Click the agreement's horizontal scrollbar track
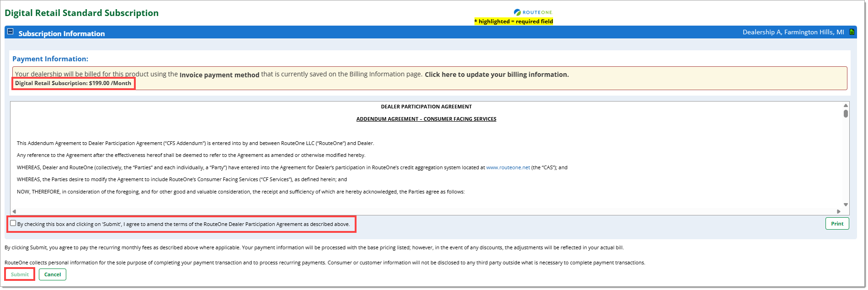 [x=425, y=211]
